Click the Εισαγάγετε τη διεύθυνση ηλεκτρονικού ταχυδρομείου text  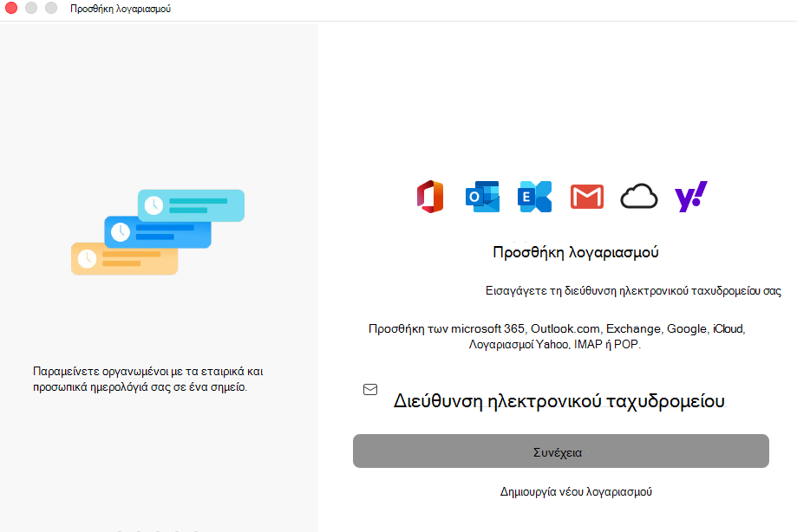point(633,291)
